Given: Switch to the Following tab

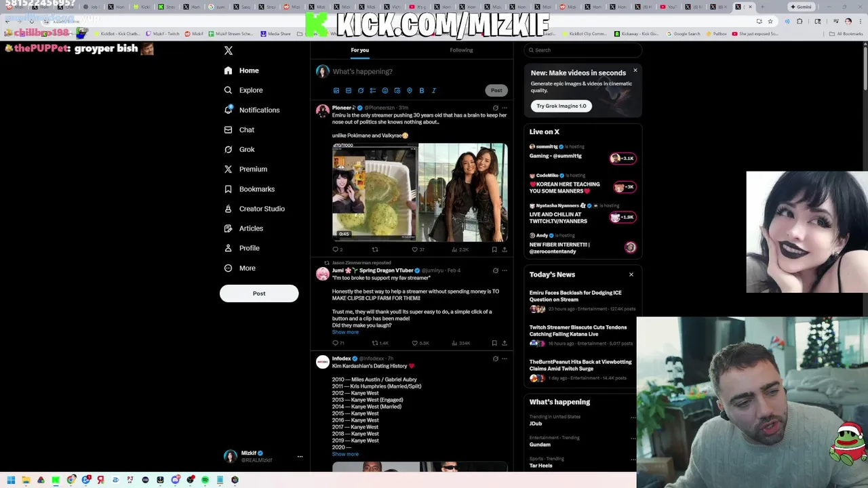Looking at the screenshot, I should click(x=461, y=50).
